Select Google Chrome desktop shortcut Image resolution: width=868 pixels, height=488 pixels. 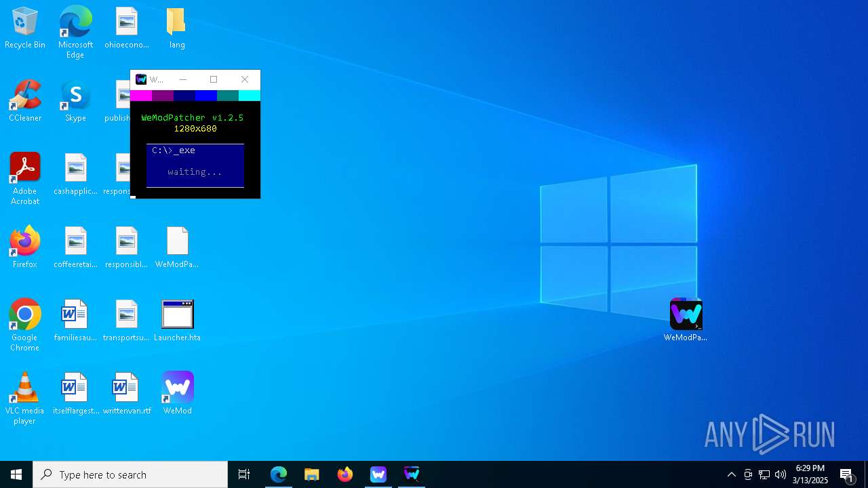coord(25,325)
